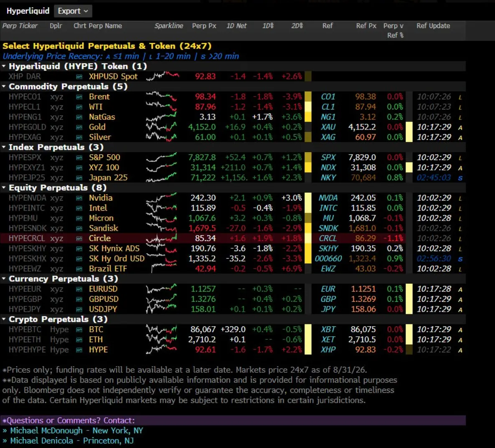495x448 pixels.
Task: Collapse Currency Perpetuals section
Action: click(4, 278)
